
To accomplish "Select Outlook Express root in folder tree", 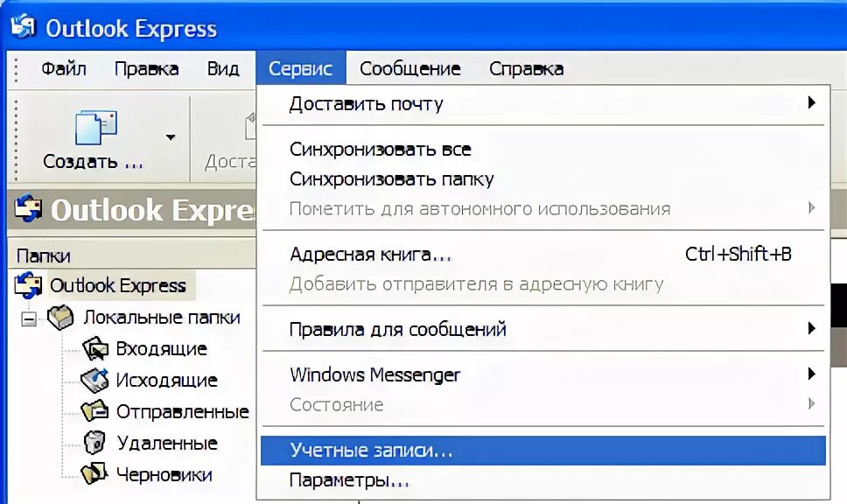I will [x=118, y=285].
